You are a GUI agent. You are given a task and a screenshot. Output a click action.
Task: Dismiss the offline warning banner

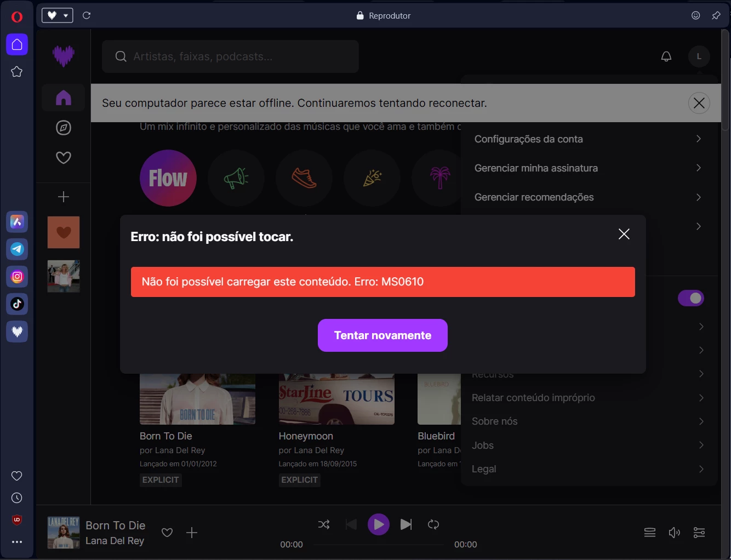tap(699, 103)
